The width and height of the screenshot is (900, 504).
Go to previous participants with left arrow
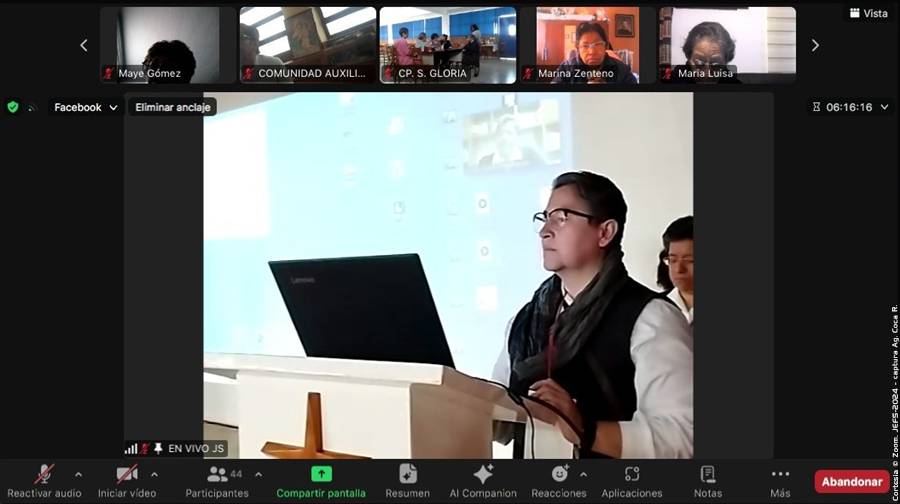tap(84, 45)
